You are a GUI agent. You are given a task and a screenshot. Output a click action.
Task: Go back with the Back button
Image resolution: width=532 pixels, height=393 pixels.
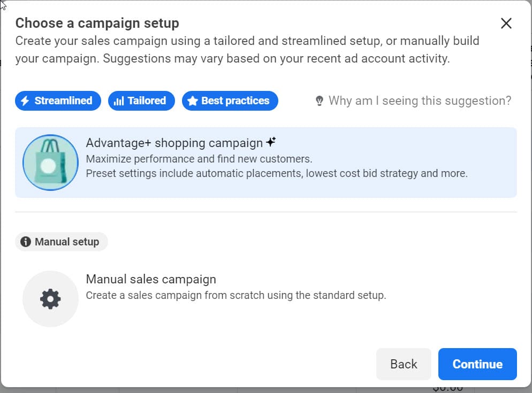point(403,364)
